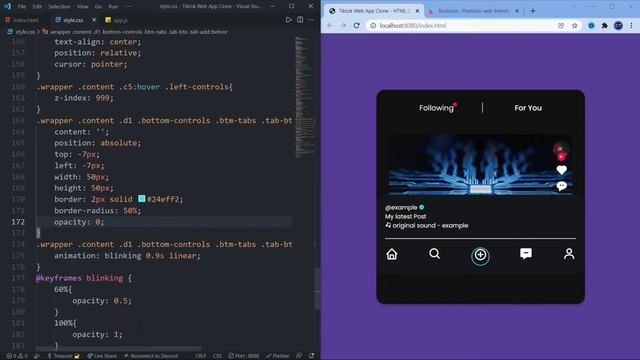This screenshot has height=360, width=640.
Task: Click the 'opacity: 0;' text on line 172
Action: pos(79,222)
